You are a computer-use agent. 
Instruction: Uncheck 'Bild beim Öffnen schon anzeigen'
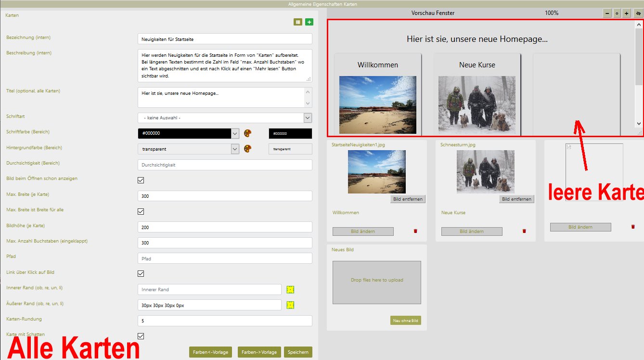click(141, 180)
